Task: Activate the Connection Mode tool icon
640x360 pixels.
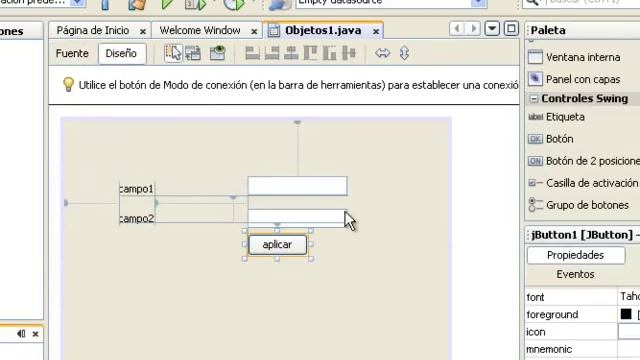Action: pyautogui.click(x=193, y=53)
